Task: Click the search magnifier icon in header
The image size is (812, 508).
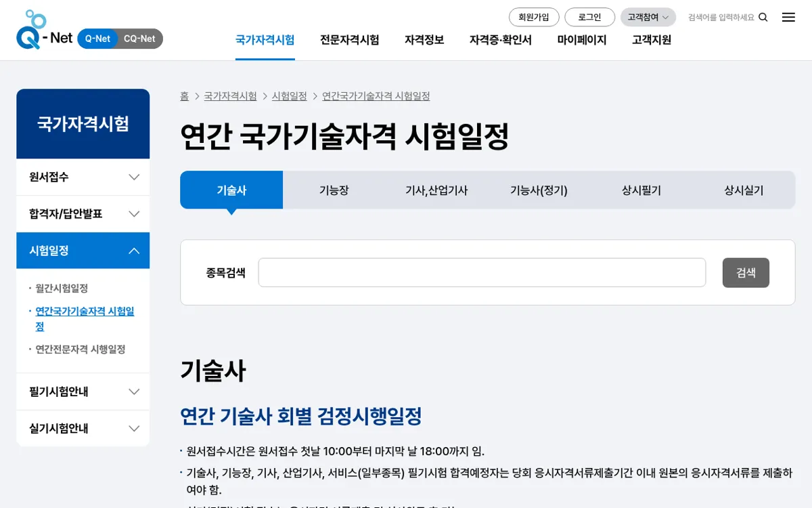Action: (763, 18)
